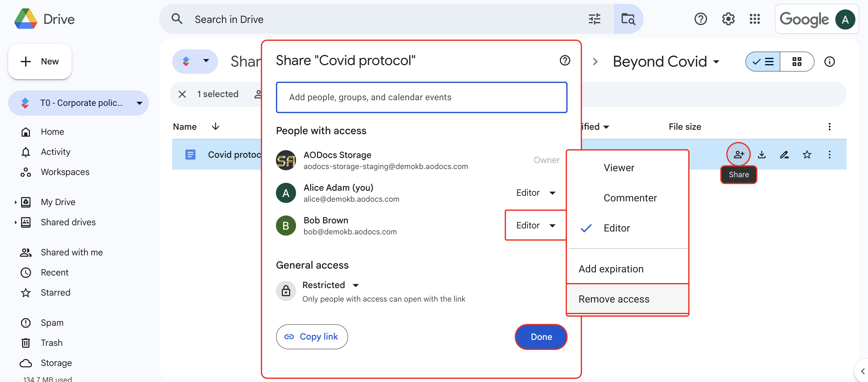
Task: Choose Remove access from the menu
Action: click(x=613, y=299)
